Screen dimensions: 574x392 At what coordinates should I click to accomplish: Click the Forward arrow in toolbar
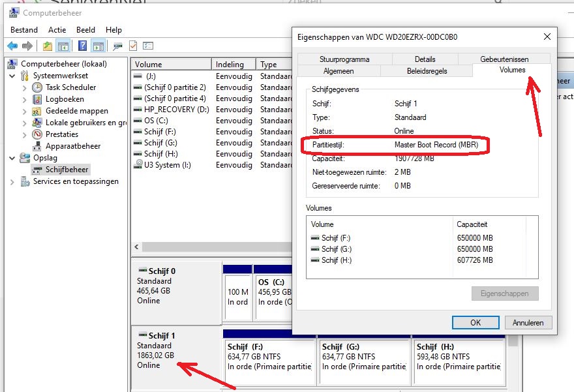(27, 46)
